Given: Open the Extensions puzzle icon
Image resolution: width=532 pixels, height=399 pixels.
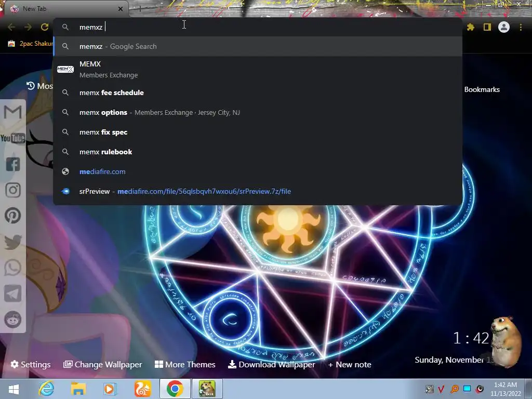Looking at the screenshot, I should [x=470, y=27].
